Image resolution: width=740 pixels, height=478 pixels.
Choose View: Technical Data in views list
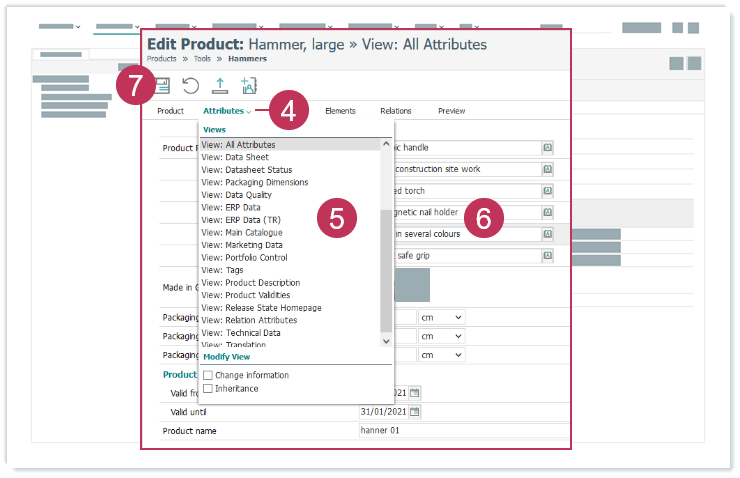pos(241,333)
